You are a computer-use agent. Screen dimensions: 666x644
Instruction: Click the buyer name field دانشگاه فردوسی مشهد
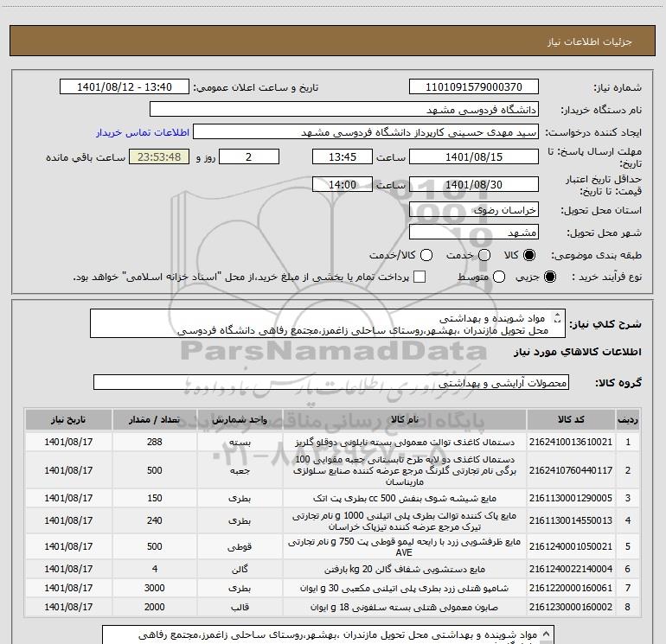(x=344, y=110)
